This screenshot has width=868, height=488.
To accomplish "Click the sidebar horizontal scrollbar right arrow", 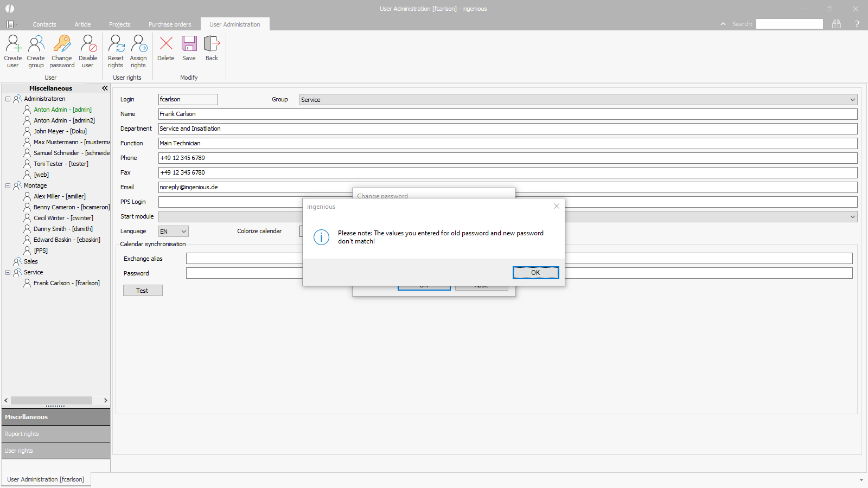I will tap(106, 401).
